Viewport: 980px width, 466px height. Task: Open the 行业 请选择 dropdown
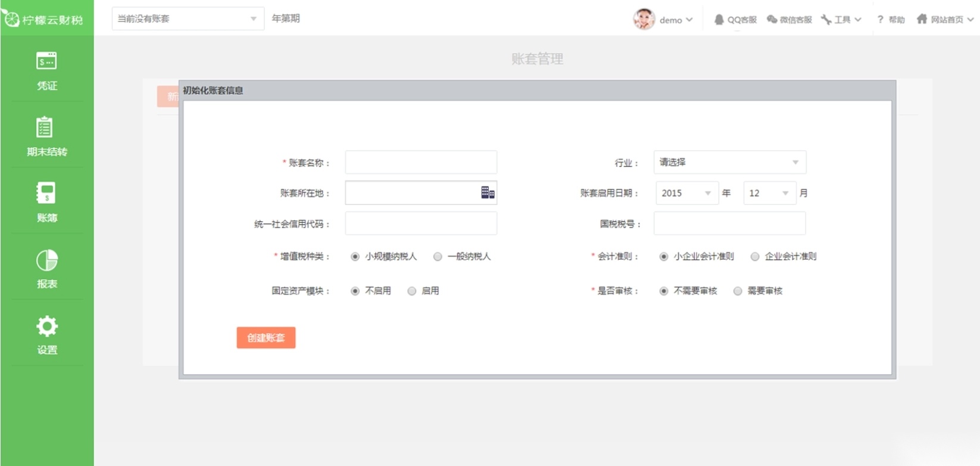pyautogui.click(x=729, y=162)
